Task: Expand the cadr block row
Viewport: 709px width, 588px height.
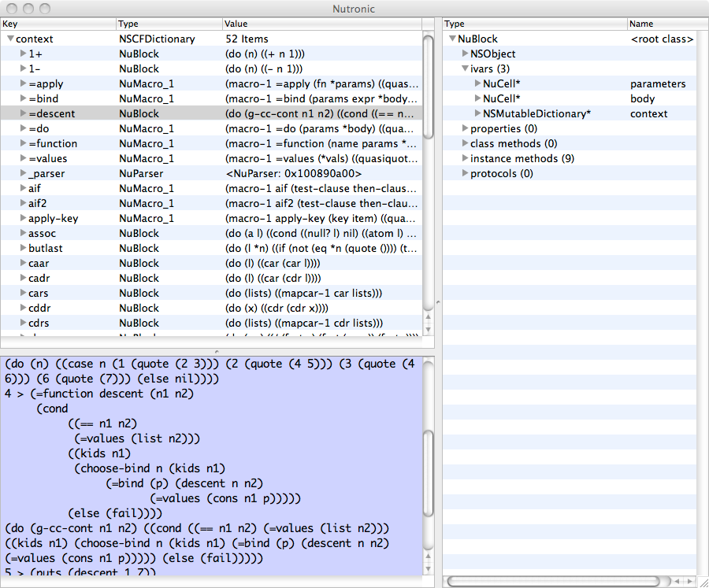Action: (x=23, y=278)
